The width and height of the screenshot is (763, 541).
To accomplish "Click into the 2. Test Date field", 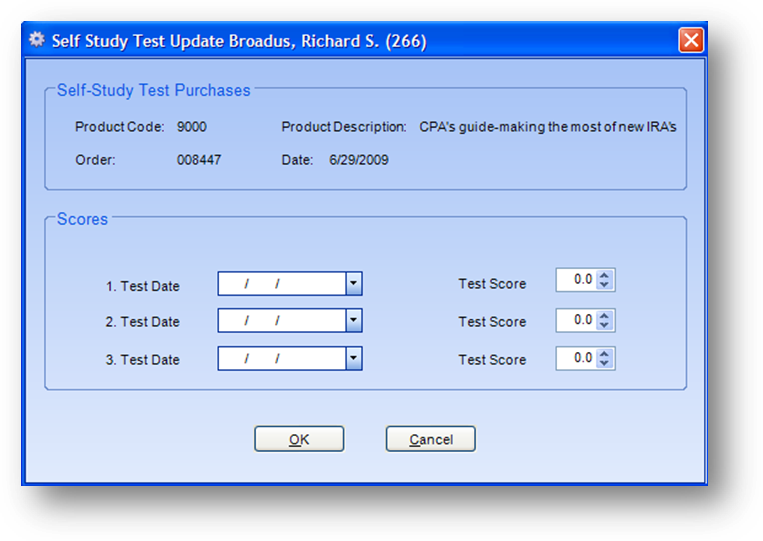I will 282,320.
